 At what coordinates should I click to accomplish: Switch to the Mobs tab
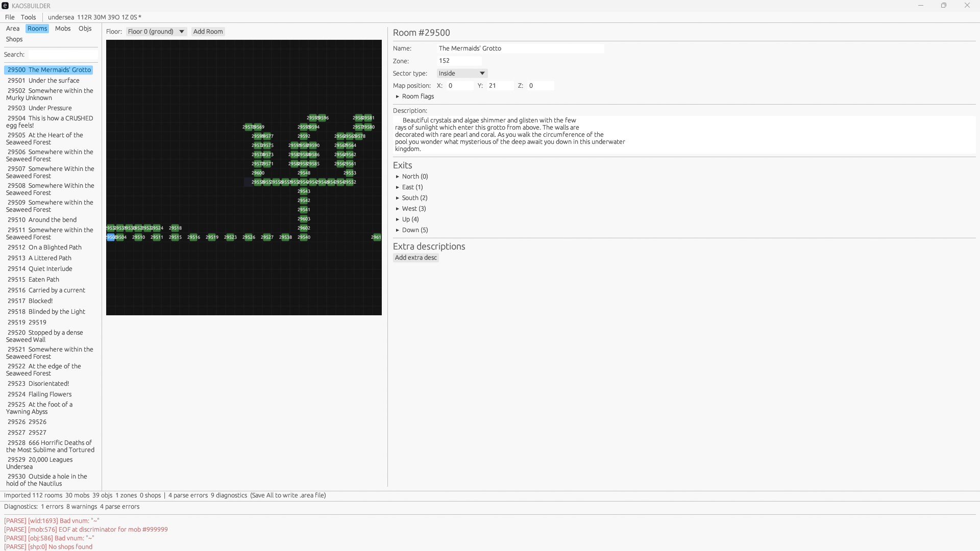[x=63, y=29]
